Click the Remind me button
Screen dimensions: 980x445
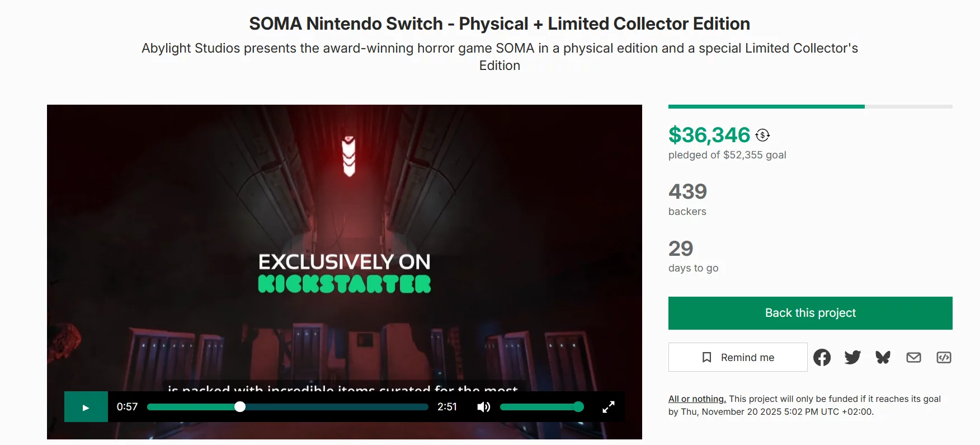coord(738,357)
